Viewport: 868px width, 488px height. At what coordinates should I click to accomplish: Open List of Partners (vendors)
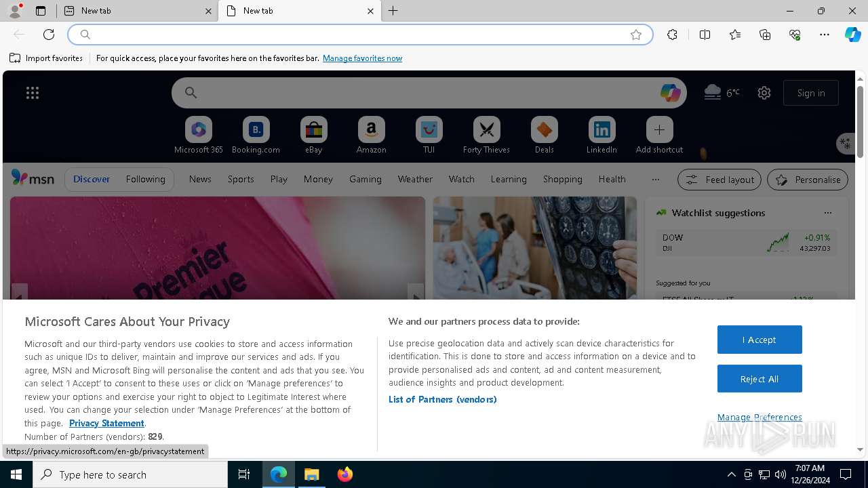(x=443, y=399)
